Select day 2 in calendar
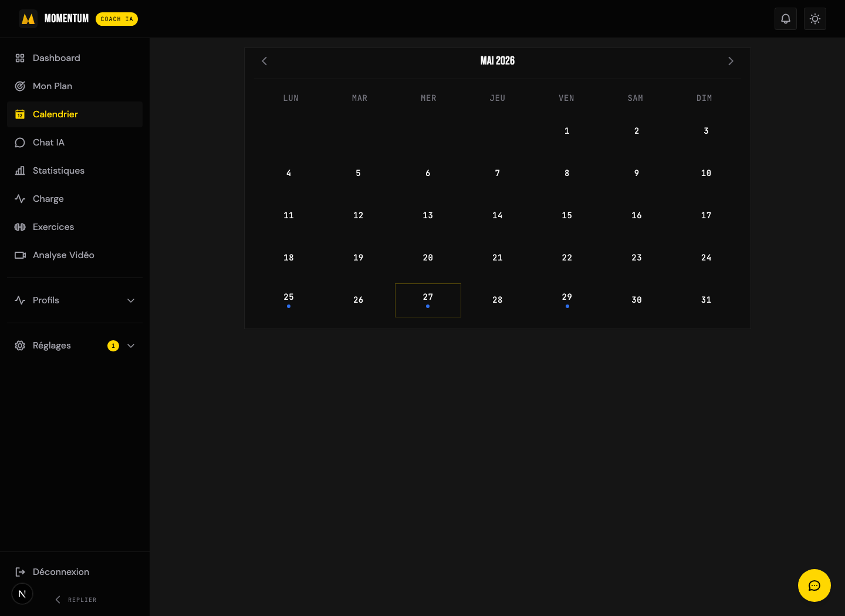845x616 pixels. tap(637, 131)
